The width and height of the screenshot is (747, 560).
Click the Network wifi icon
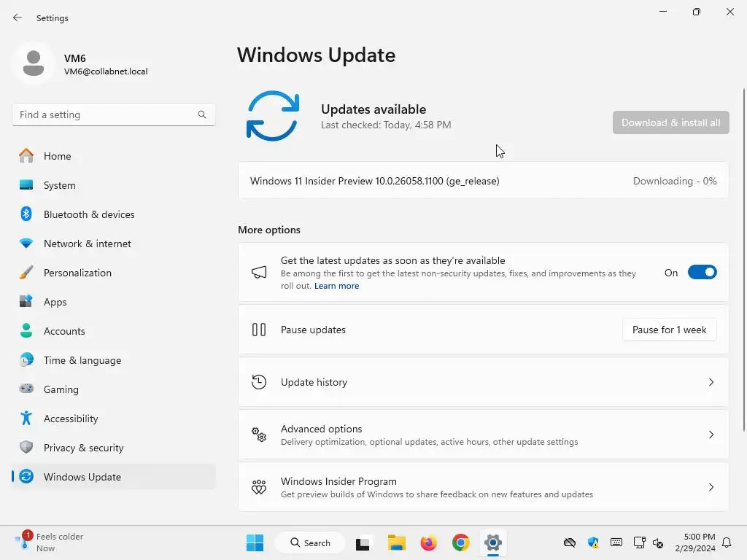(x=26, y=244)
